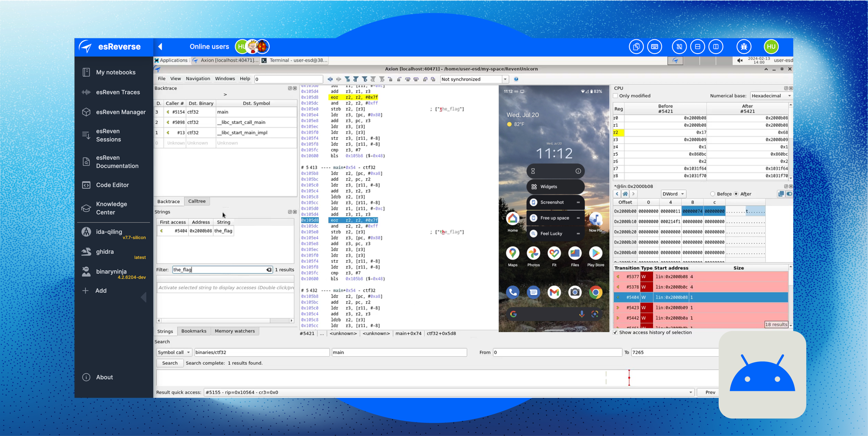Open the View menu
Screen dimensions: 868x436
click(x=175, y=79)
